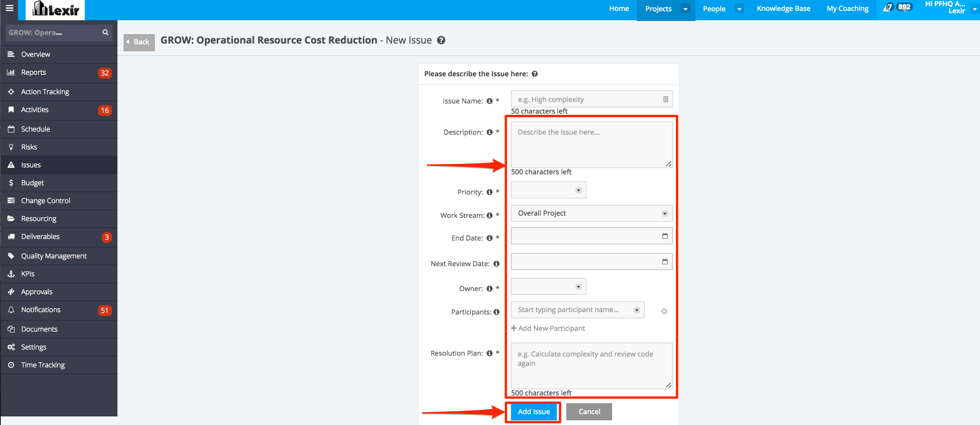Open End Date calendar picker icon
The height and width of the screenshot is (425, 980).
(x=665, y=236)
